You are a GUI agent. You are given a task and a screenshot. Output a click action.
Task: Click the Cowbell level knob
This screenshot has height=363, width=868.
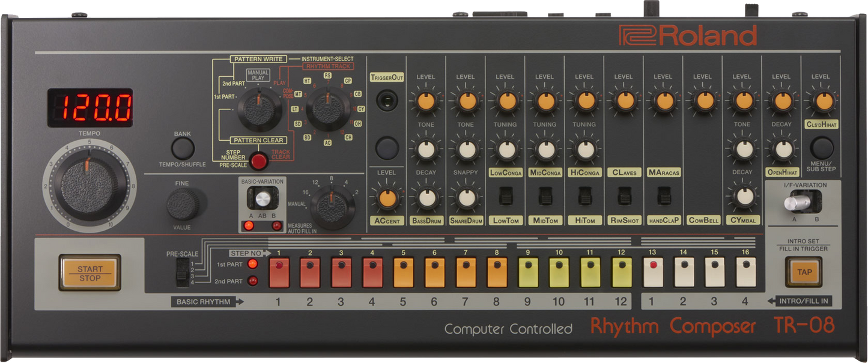[x=703, y=102]
